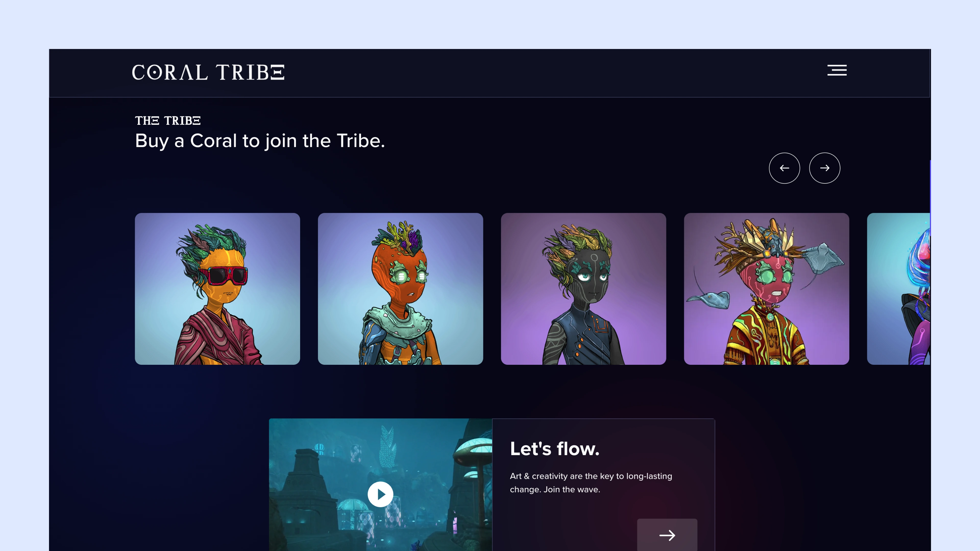Play the underwater city video
Screen dimensions: 980x551
[380, 494]
